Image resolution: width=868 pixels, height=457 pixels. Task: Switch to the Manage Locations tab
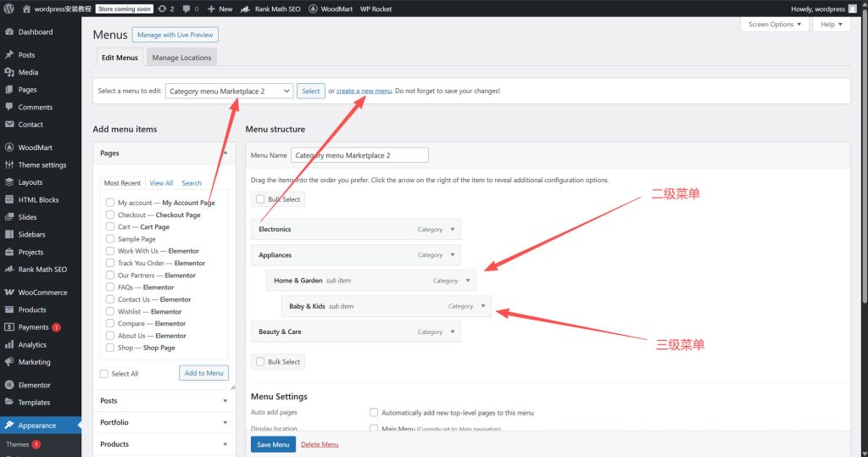coord(182,58)
